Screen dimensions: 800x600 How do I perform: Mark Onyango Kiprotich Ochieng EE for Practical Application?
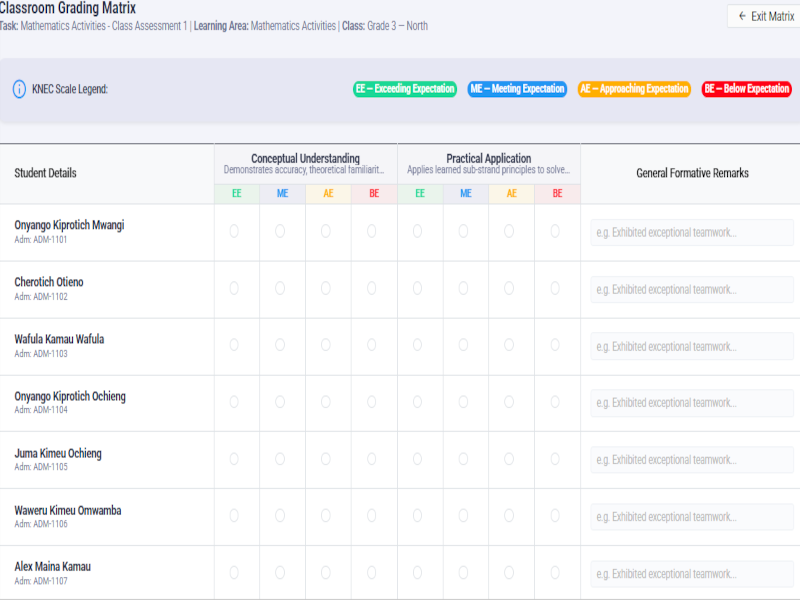(x=417, y=402)
